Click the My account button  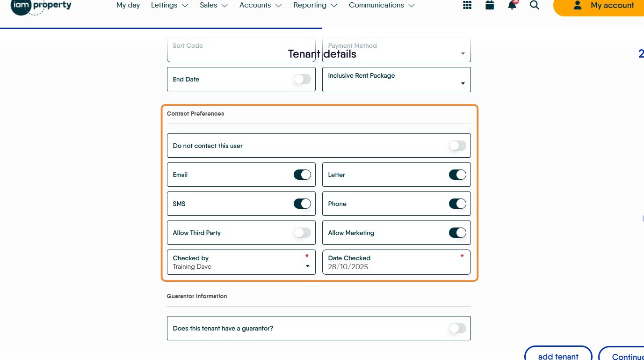click(x=603, y=6)
